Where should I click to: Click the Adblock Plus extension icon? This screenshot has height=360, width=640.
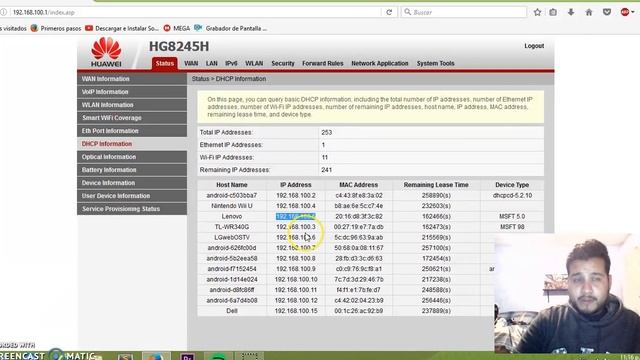pyautogui.click(x=625, y=12)
